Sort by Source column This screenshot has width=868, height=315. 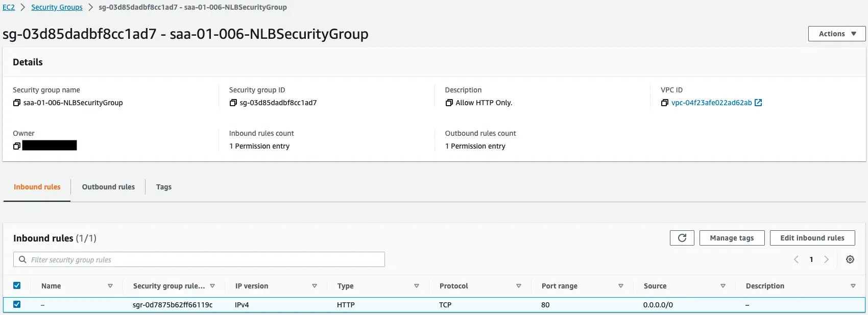coord(723,286)
